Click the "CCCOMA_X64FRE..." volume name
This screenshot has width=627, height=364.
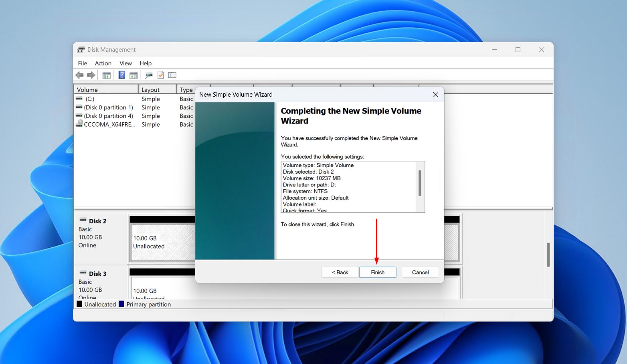tap(109, 124)
